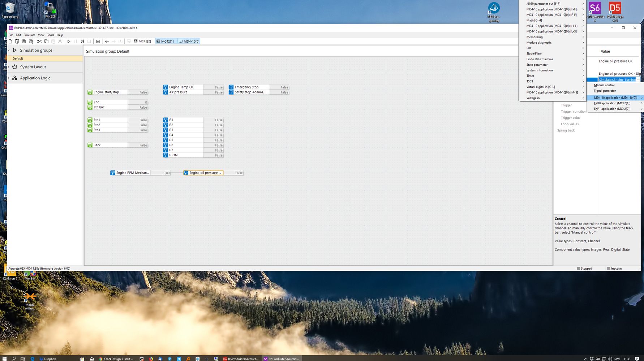Viewport: 644px width, 361px height.
Task: Click the Engine RPM Mechan... channel icon
Action: 113,173
